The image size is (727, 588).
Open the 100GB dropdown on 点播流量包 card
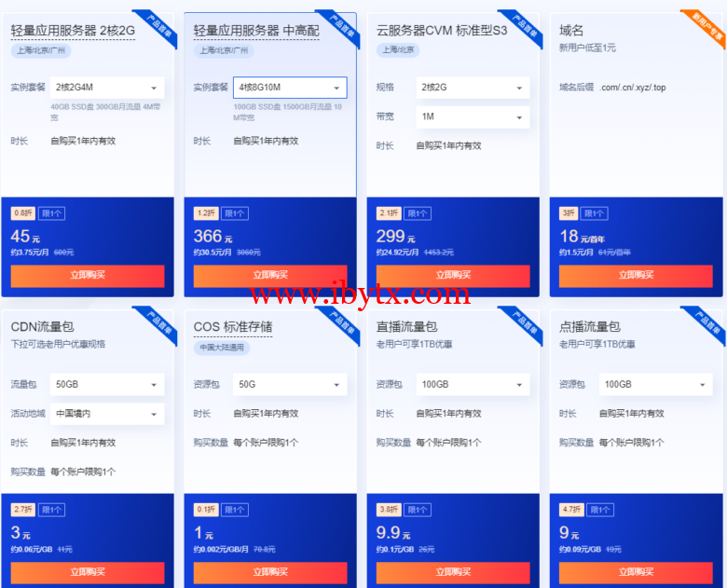point(655,385)
